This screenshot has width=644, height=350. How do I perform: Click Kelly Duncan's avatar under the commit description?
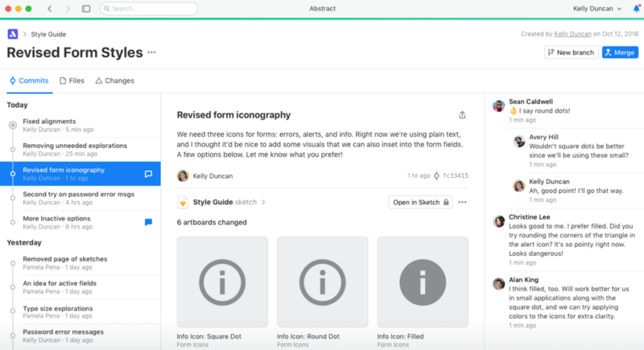(x=183, y=175)
